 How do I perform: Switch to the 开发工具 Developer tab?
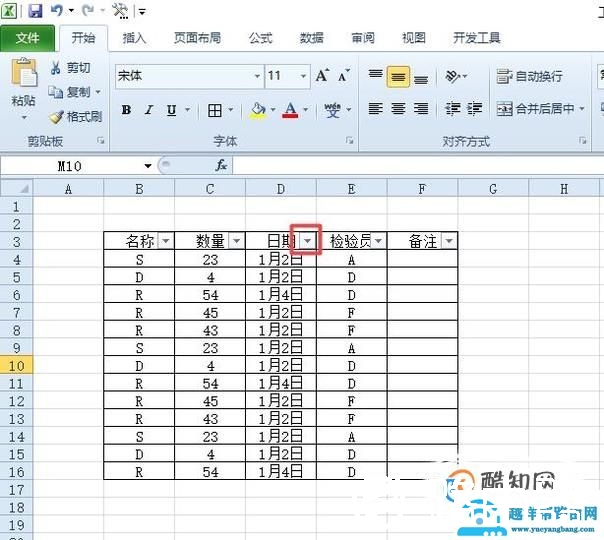coord(477,38)
